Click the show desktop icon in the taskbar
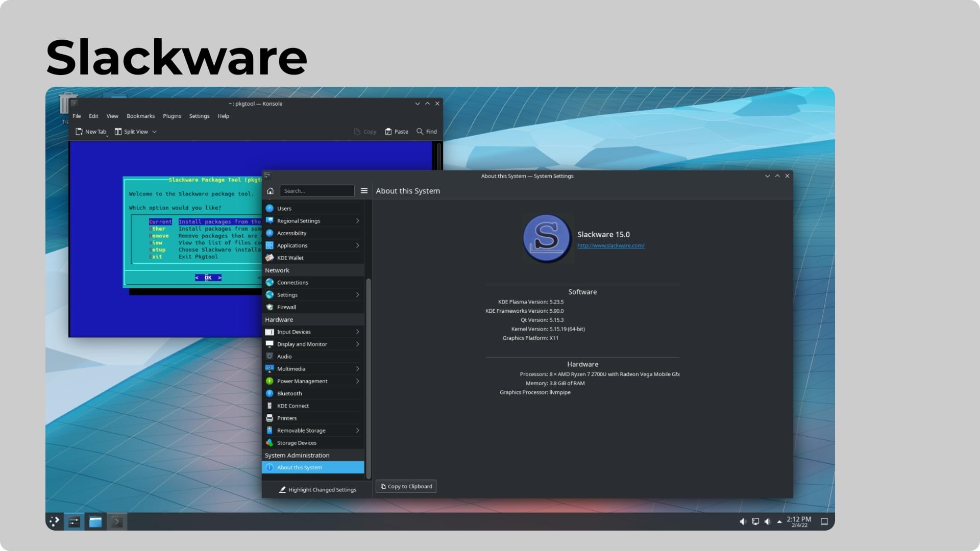The image size is (980, 551). click(x=824, y=521)
